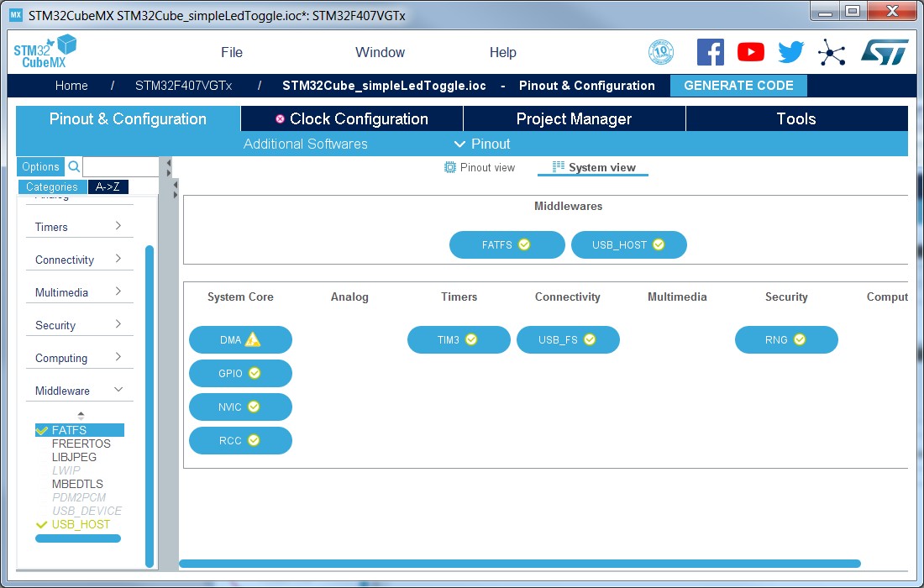
Task: Click the peripheral search input field
Action: click(x=120, y=166)
